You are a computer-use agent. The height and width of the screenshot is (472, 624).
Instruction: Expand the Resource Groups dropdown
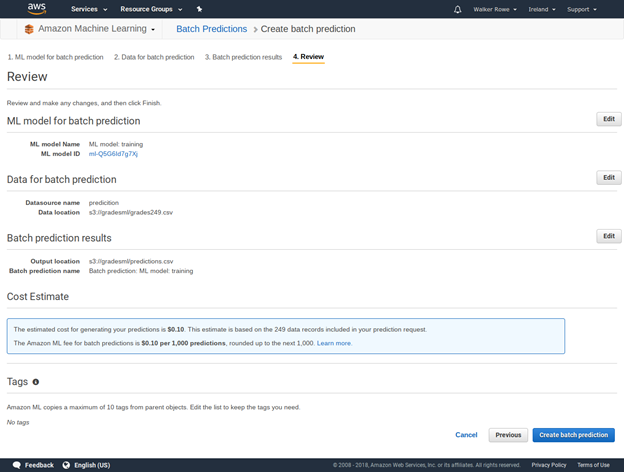[x=151, y=9]
